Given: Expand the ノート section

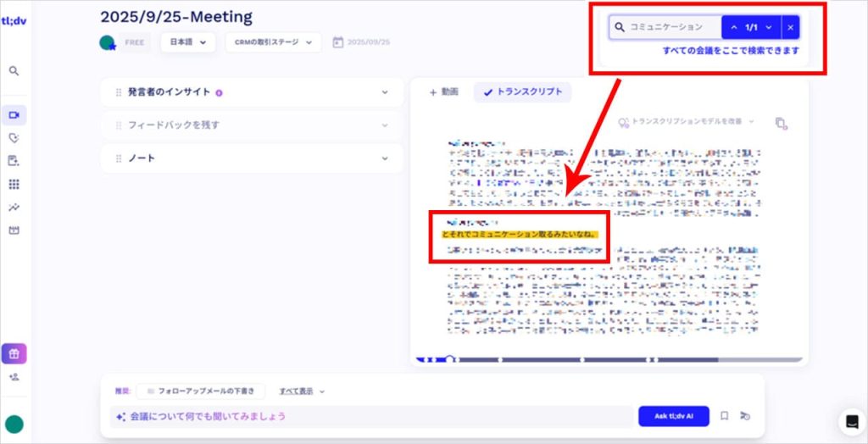Looking at the screenshot, I should click(x=252, y=158).
